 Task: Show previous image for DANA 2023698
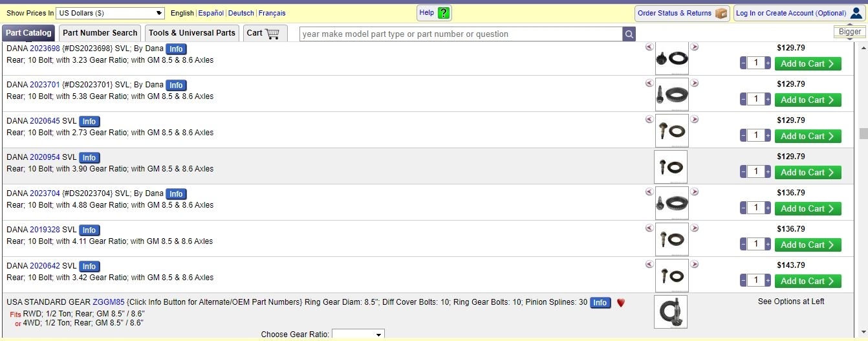coord(649,47)
